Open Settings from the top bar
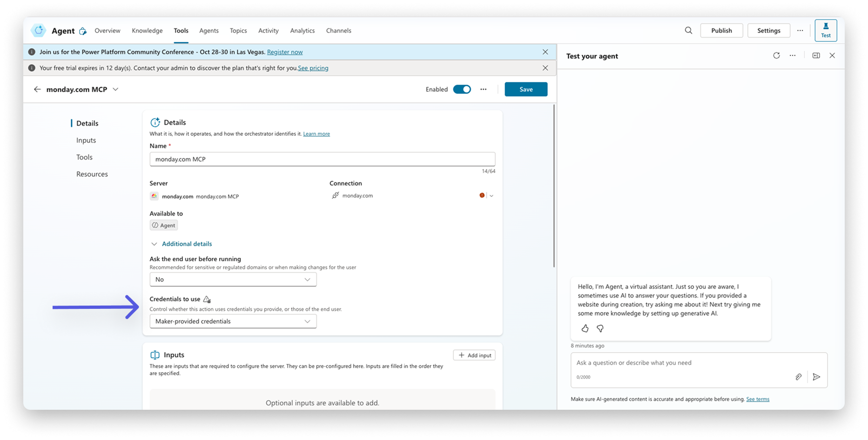 click(x=769, y=31)
